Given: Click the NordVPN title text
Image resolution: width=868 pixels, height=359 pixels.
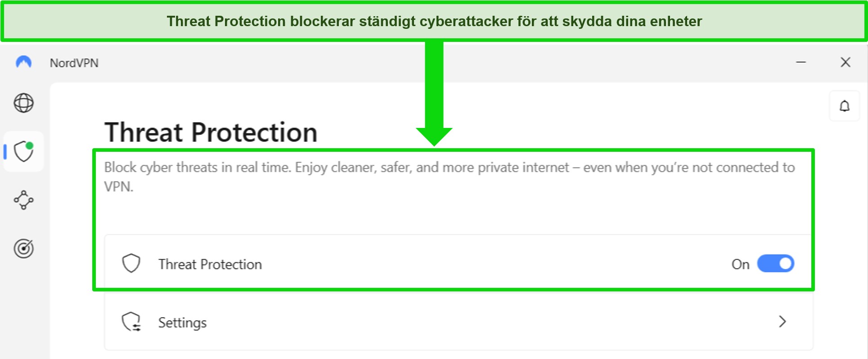Looking at the screenshot, I should click(x=74, y=63).
